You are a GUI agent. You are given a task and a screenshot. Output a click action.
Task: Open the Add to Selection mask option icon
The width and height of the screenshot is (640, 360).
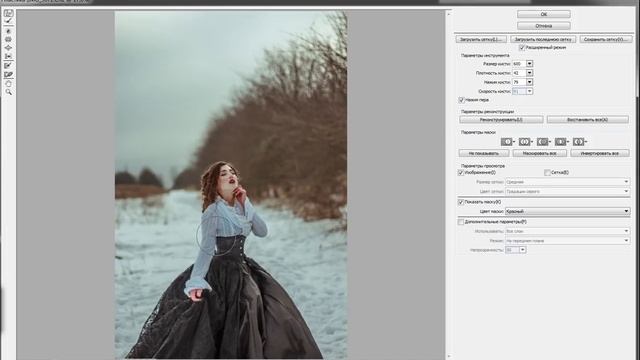[x=525, y=142]
